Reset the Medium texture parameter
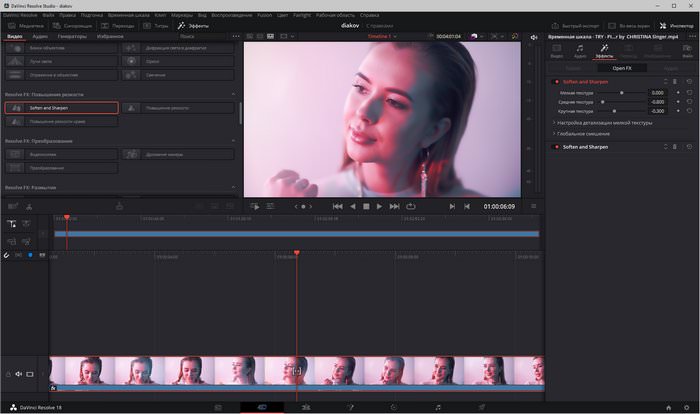This screenshot has width=700, height=414. click(688, 102)
